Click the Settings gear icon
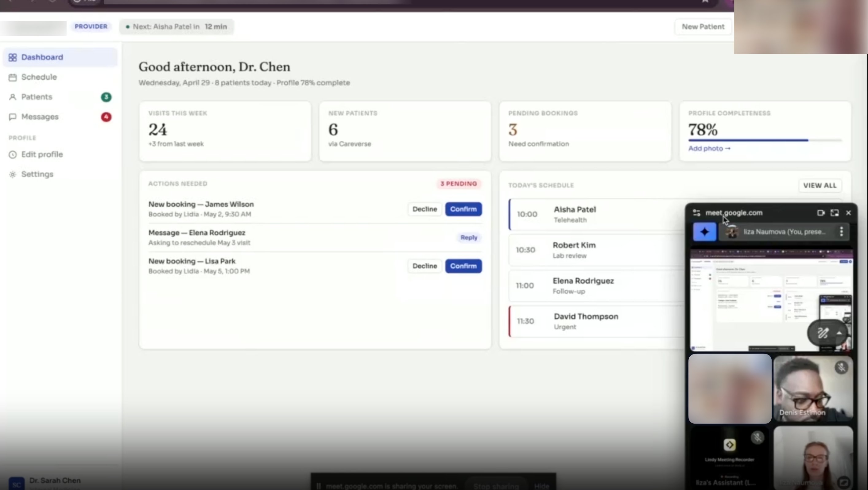868x490 pixels. [13, 174]
